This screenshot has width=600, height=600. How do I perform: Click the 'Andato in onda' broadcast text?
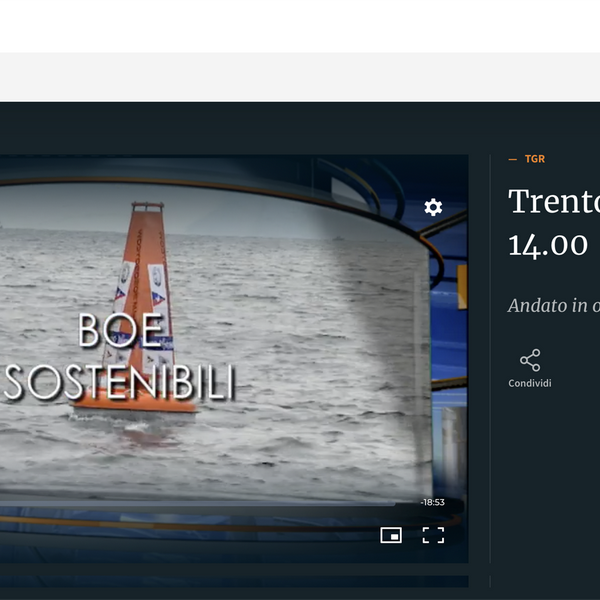coord(554,305)
